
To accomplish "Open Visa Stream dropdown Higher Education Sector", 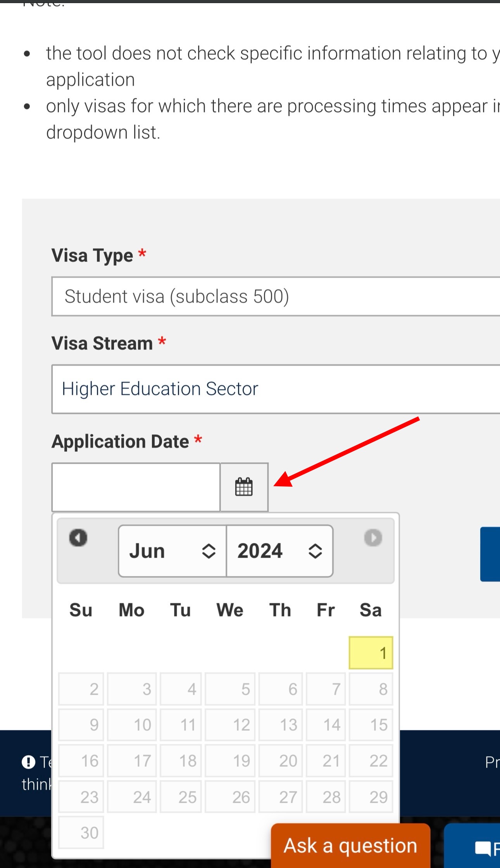I will (x=276, y=389).
